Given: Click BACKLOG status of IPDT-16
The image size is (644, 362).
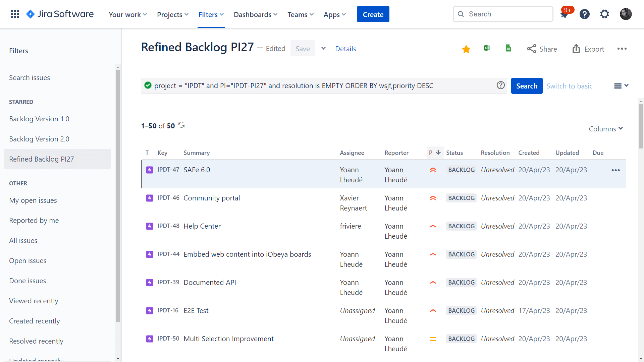Looking at the screenshot, I should click(x=461, y=310).
